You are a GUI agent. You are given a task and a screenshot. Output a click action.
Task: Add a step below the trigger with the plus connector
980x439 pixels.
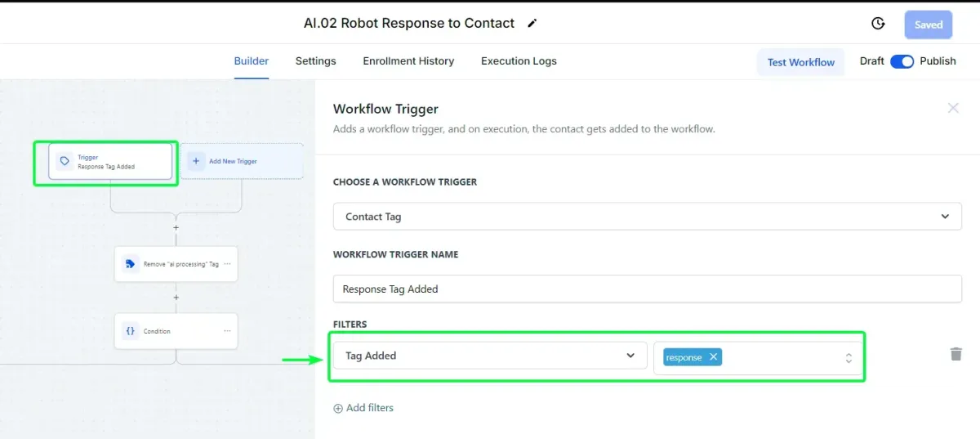click(x=176, y=227)
